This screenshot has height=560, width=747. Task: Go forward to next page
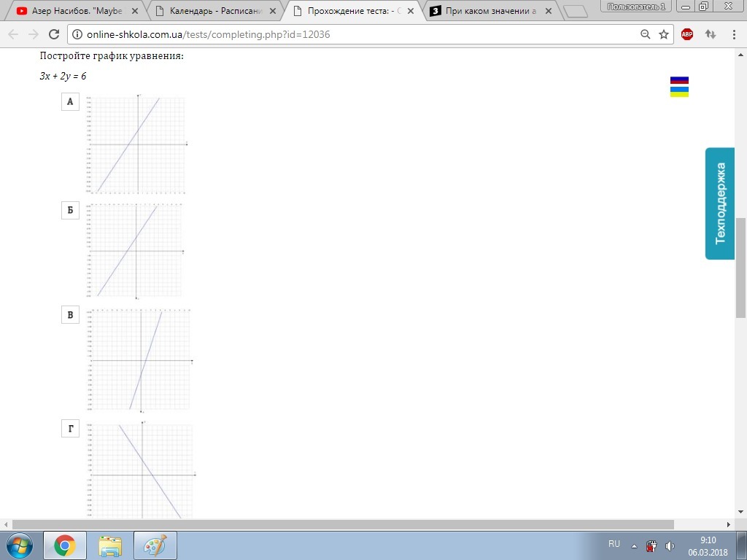point(34,34)
